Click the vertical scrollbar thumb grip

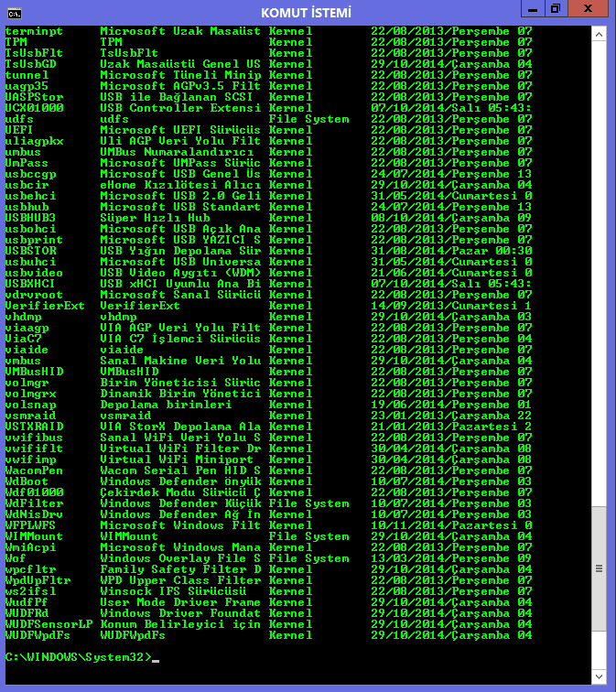coord(599,568)
